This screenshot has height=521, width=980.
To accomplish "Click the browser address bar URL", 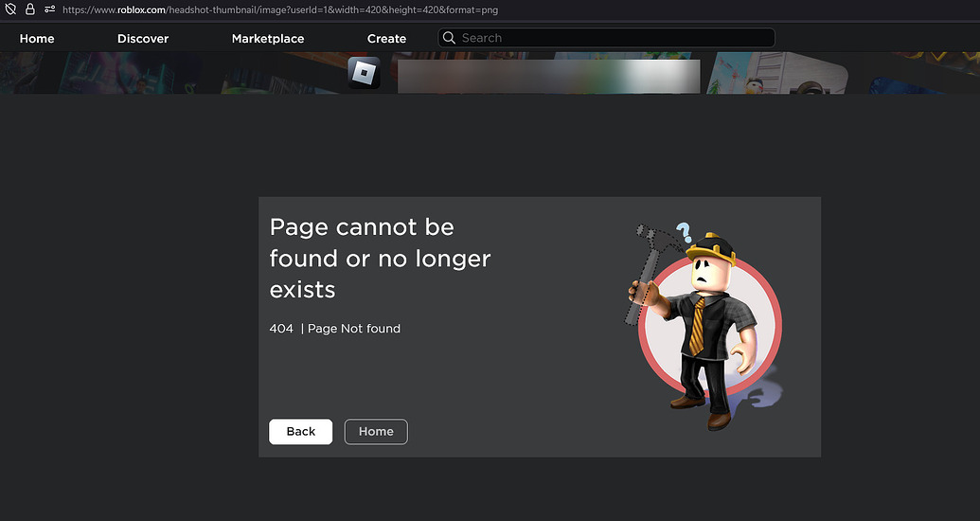I will pos(280,10).
